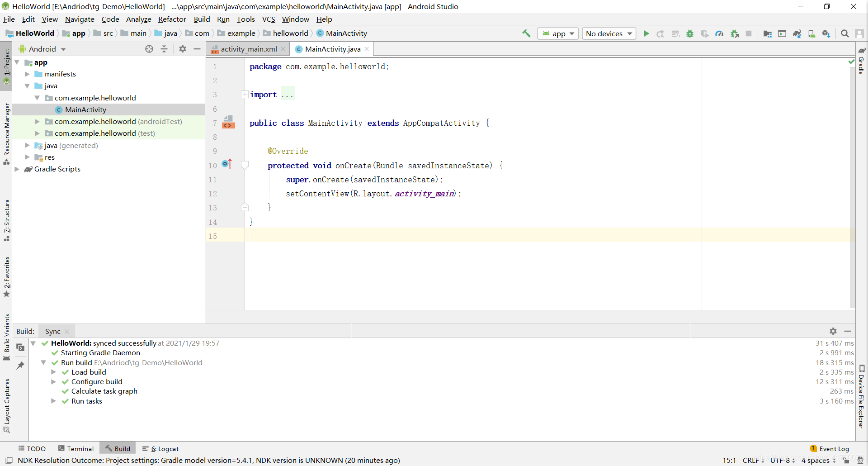The height and width of the screenshot is (466, 868).
Task: Click the user account avatar icon
Action: [x=859, y=33]
